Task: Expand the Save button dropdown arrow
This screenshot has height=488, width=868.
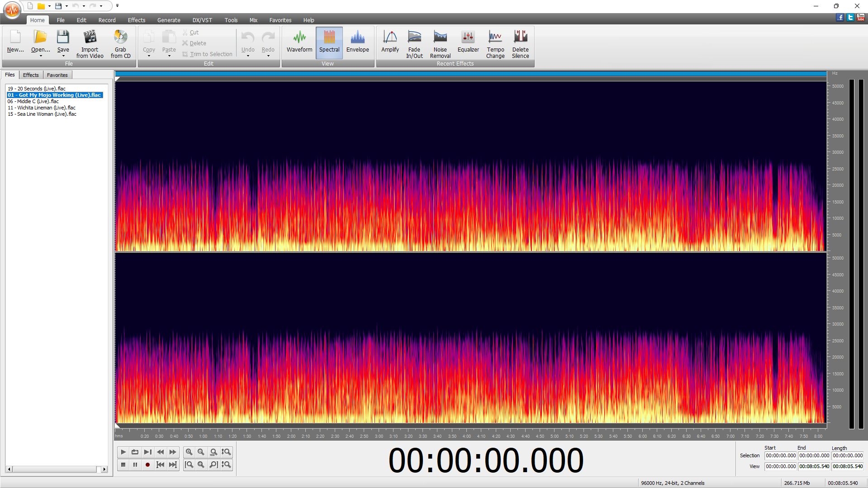Action: click(63, 56)
